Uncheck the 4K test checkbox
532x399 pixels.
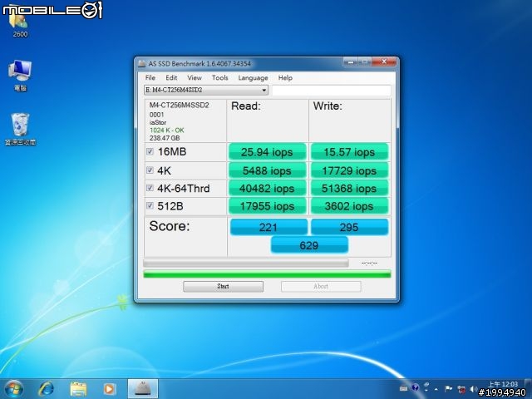pos(150,170)
